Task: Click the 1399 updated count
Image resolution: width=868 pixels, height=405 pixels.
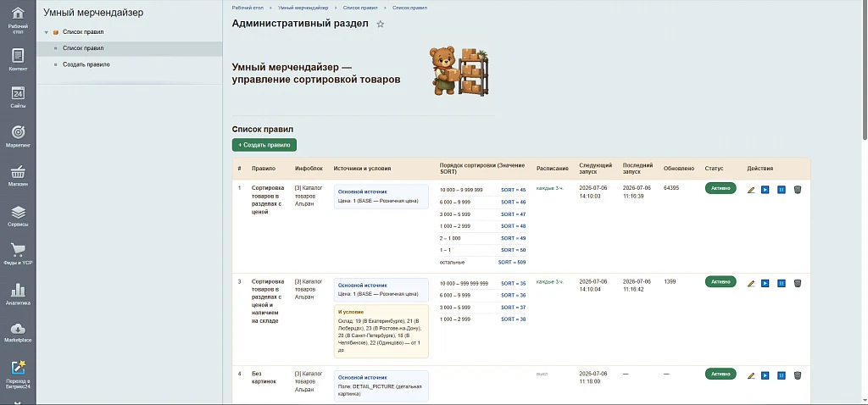Action: click(x=670, y=281)
